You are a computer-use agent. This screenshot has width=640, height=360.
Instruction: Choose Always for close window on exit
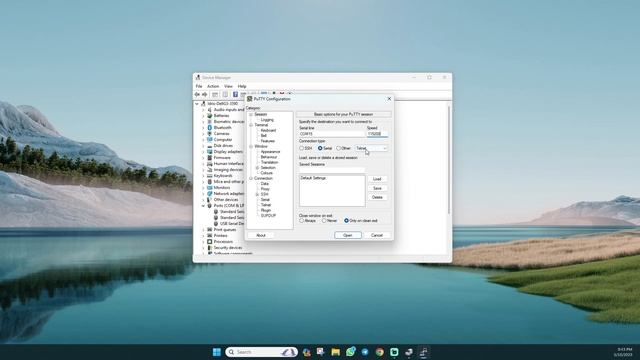(x=302, y=220)
